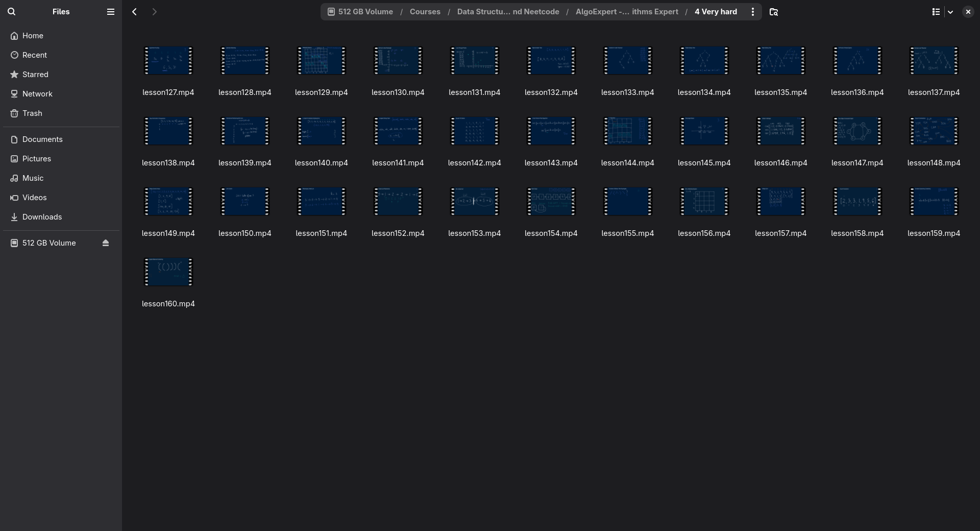Click the lesson144.mp4 grid thumbnail
980x531 pixels.
tap(627, 131)
